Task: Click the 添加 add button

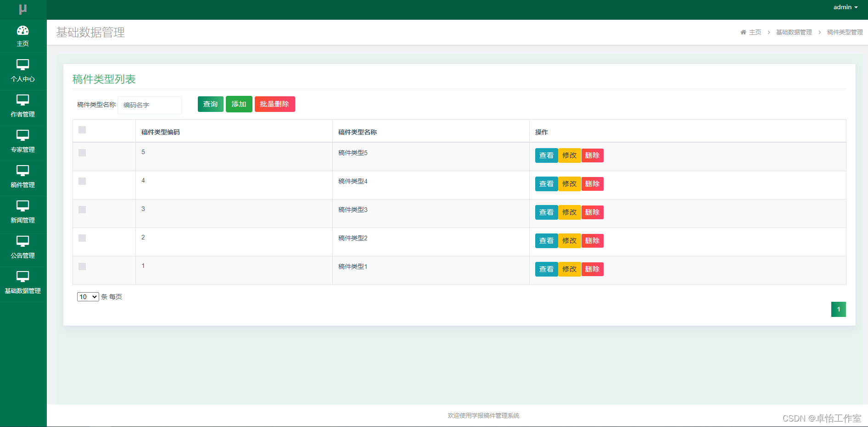Action: coord(239,104)
